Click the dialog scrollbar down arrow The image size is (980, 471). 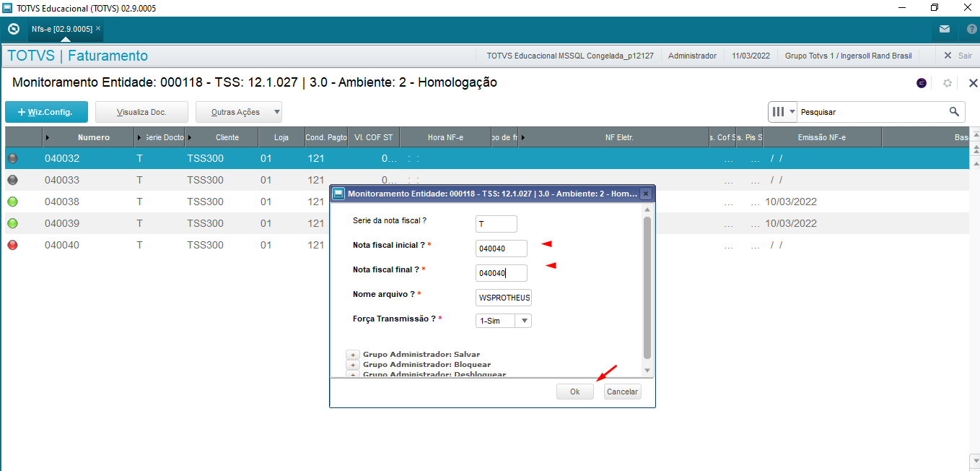click(x=647, y=370)
